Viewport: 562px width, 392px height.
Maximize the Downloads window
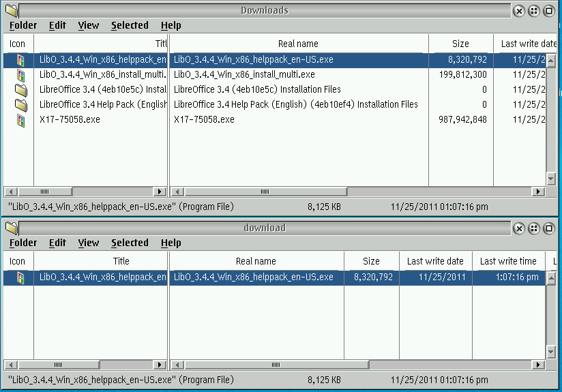[x=549, y=11]
